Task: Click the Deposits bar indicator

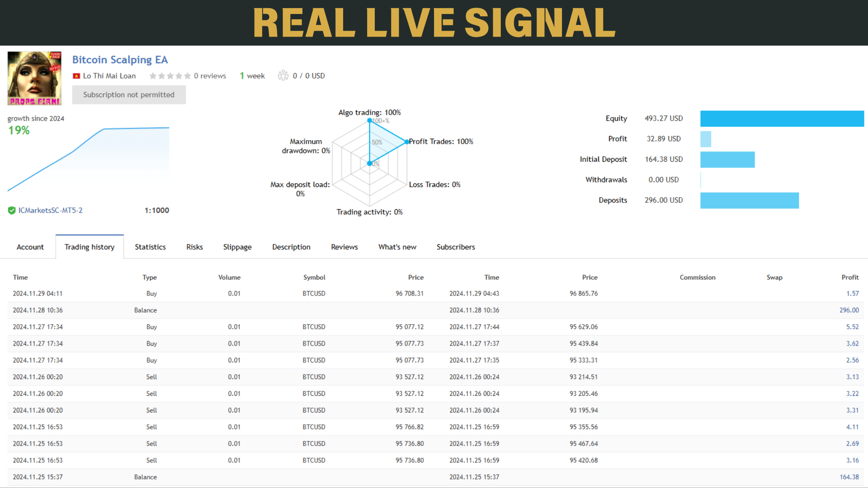Action: [750, 200]
